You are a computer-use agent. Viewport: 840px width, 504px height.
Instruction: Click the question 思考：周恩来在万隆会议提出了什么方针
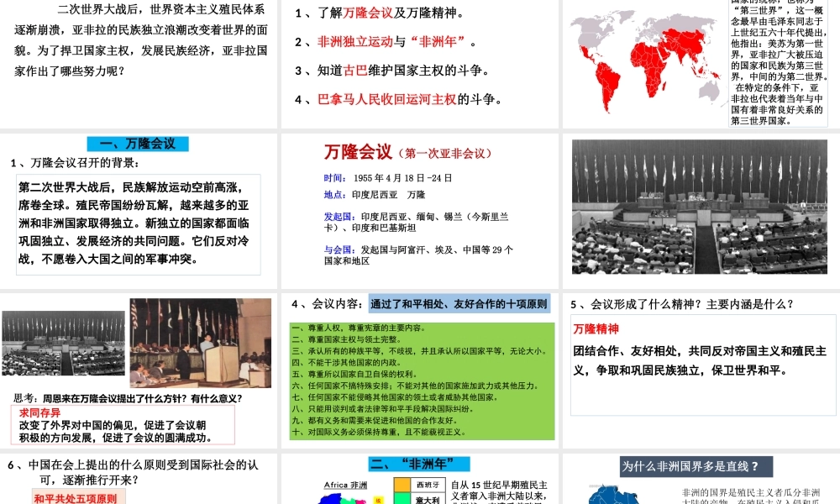tap(128, 398)
